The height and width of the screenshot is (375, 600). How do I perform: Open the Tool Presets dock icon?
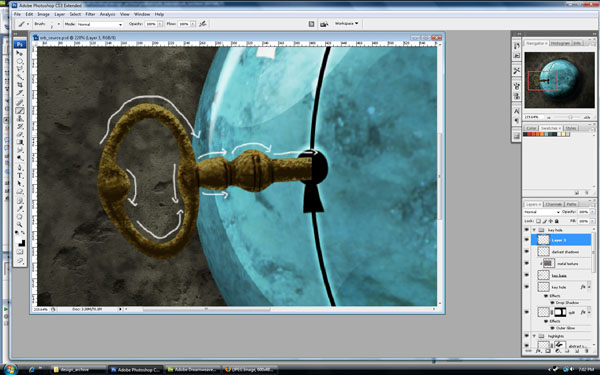pyautogui.click(x=517, y=71)
